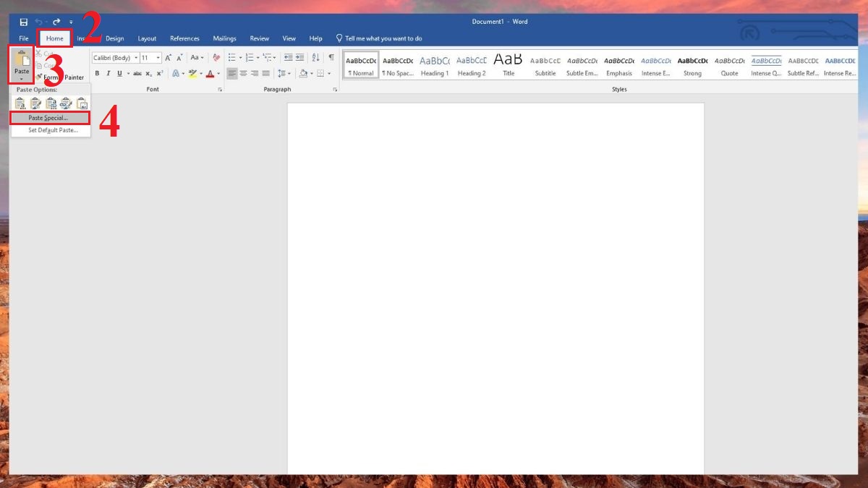Click the Save icon in quick access toolbar

(24, 22)
